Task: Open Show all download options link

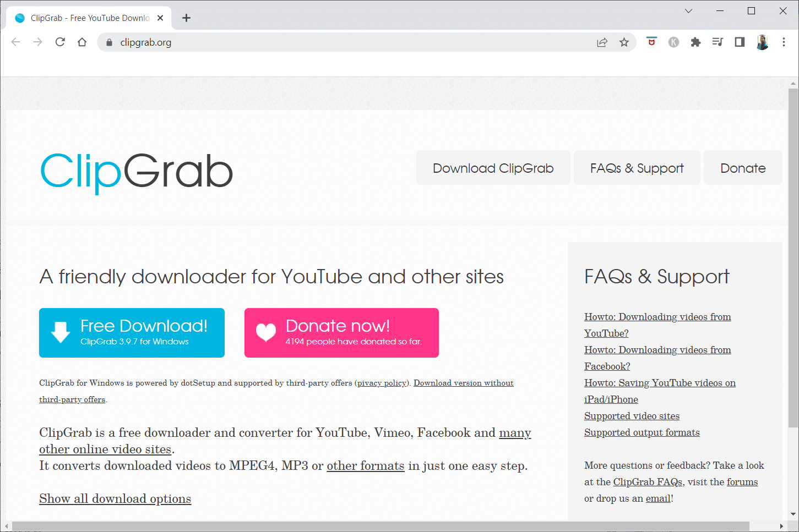Action: coord(115,499)
